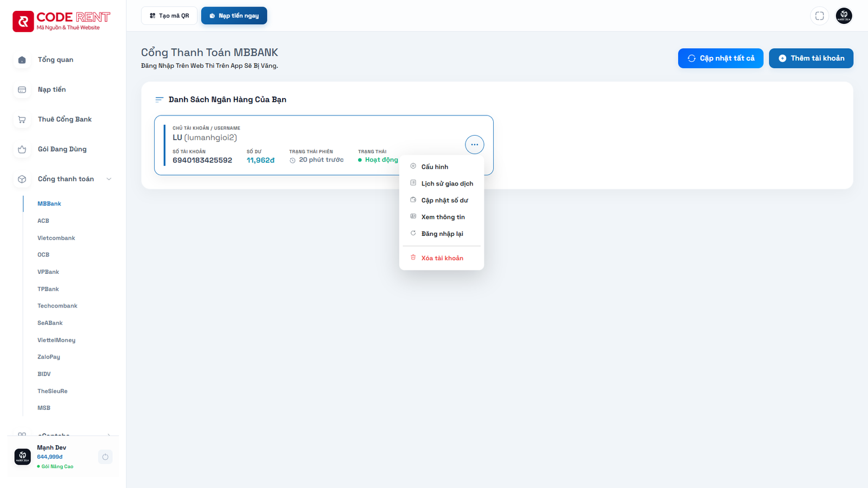Click Xóa tài khoản in the menu
Viewport: 868px width, 488px height.
pyautogui.click(x=442, y=258)
